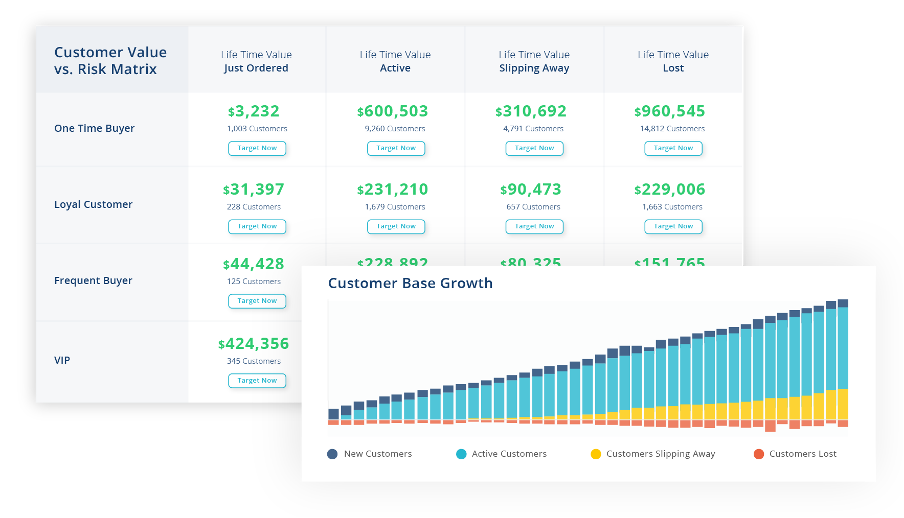
Task: Click the $44,428 value
Action: click(x=254, y=264)
